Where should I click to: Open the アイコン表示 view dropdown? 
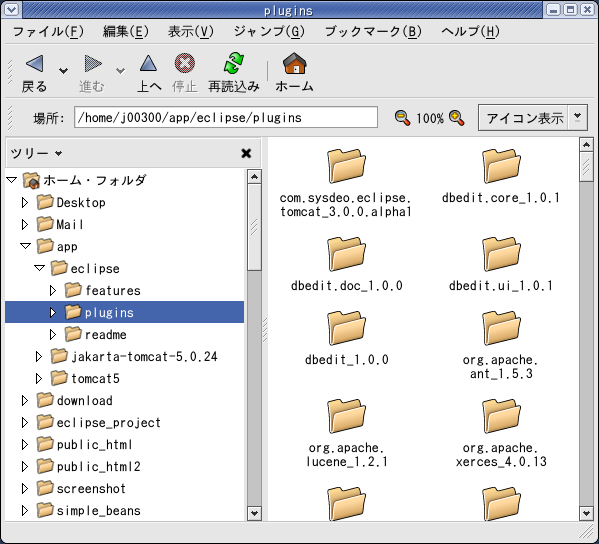coord(578,118)
